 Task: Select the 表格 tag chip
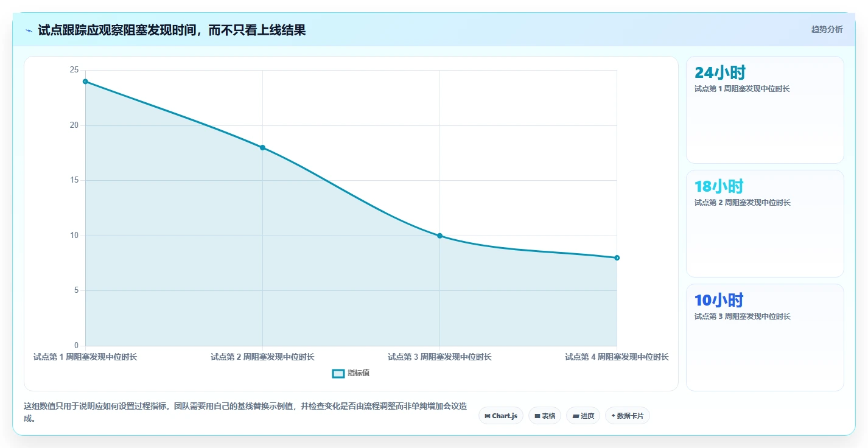(x=545, y=416)
